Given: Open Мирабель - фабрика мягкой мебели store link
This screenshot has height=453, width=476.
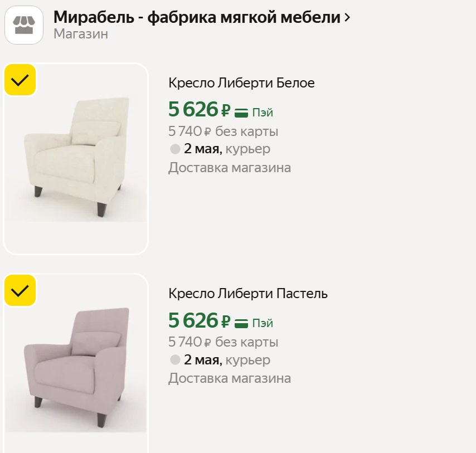Looking at the screenshot, I should point(196,17).
